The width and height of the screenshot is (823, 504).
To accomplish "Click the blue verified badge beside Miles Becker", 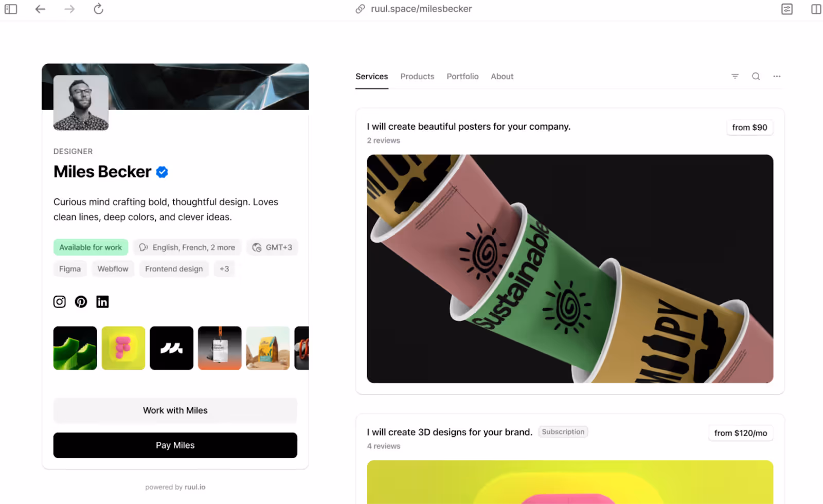I will tap(162, 172).
